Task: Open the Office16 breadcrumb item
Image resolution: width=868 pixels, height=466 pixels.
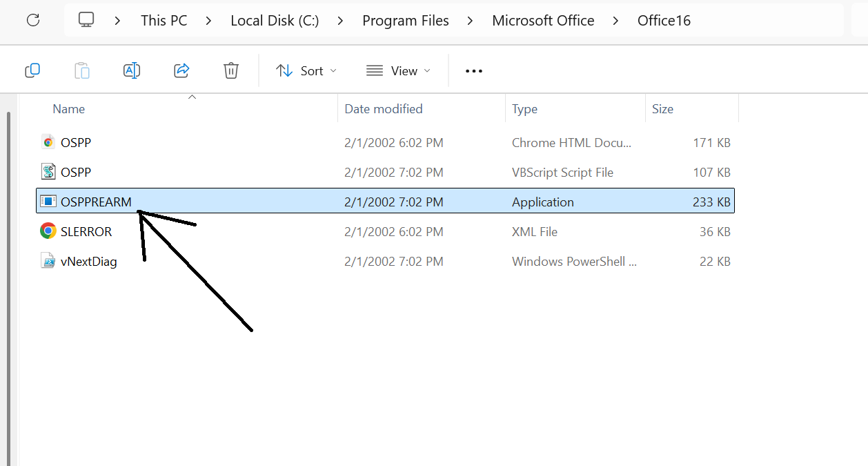Action: [664, 20]
